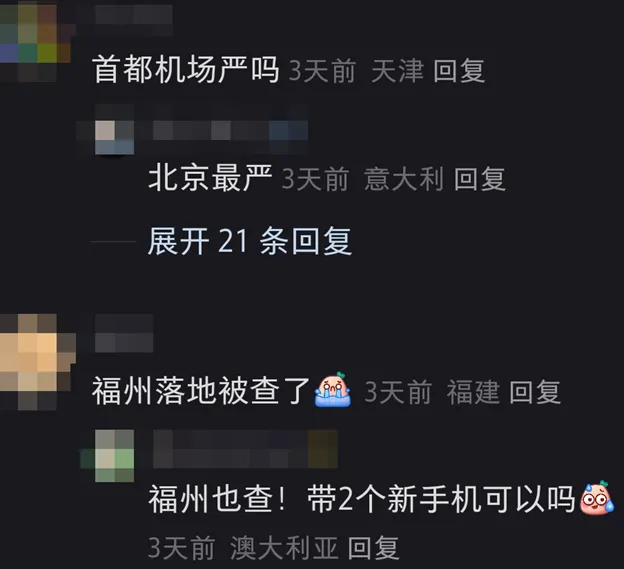Image resolution: width=624 pixels, height=569 pixels.
Task: Select the reply text 北京最严
Action: point(211,177)
